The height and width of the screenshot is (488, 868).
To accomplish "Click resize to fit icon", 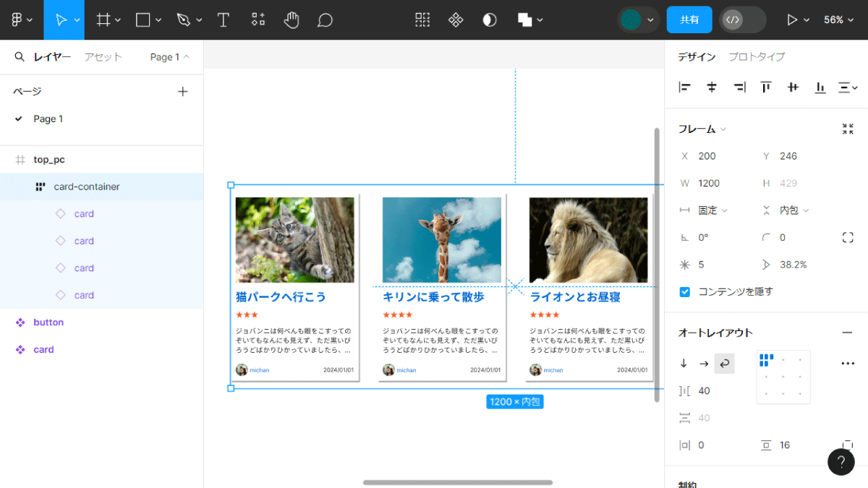I will pos(848,129).
